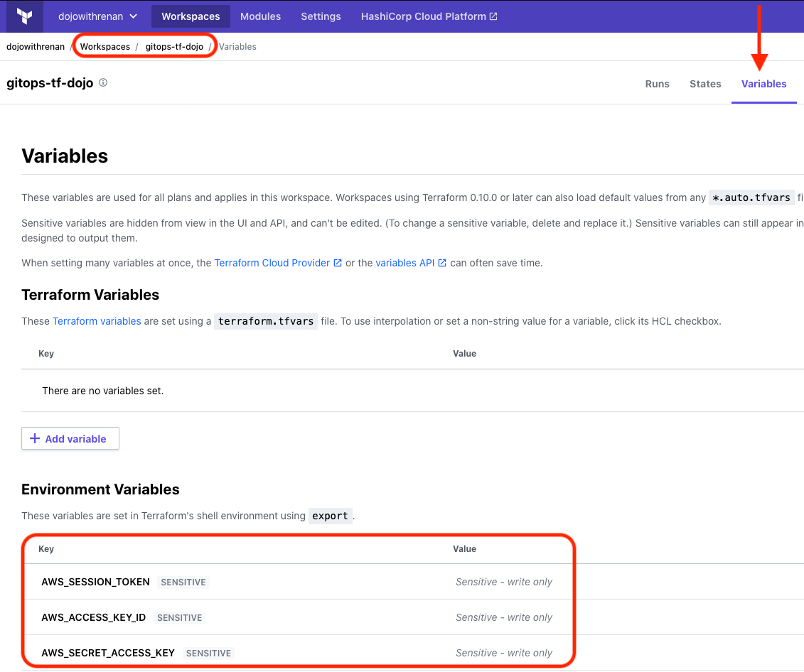Click the export code text

pyautogui.click(x=331, y=516)
